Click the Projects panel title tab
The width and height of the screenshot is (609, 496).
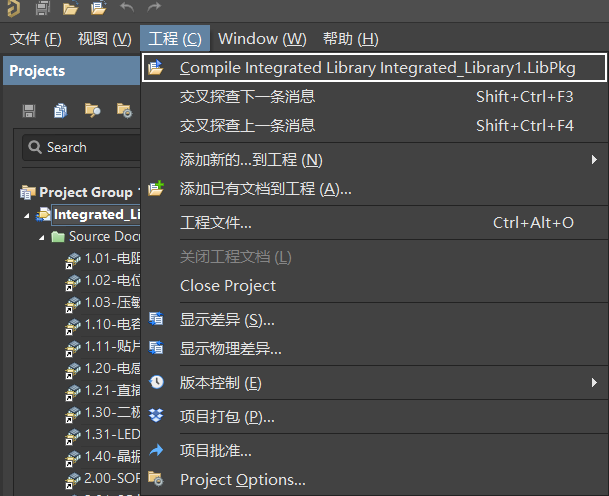coord(37,71)
